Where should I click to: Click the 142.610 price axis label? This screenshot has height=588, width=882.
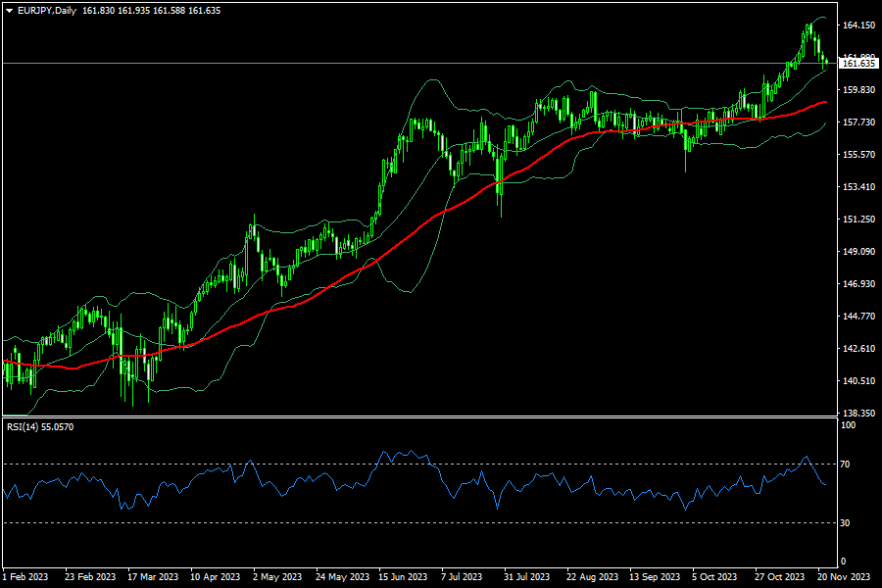[858, 349]
